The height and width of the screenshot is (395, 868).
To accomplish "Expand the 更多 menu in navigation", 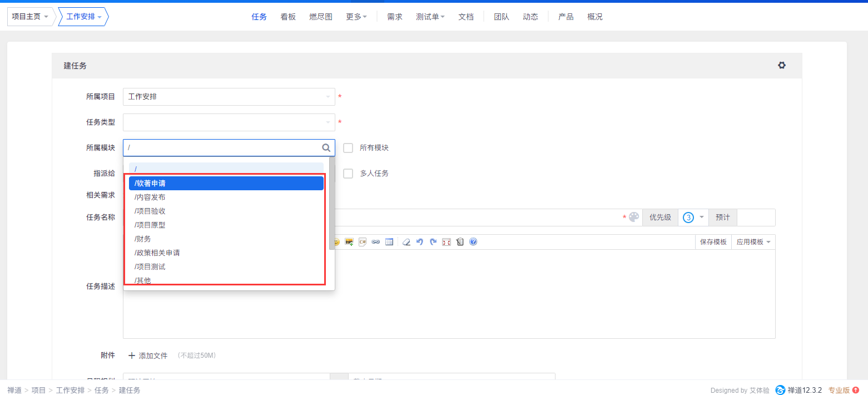I will pyautogui.click(x=356, y=17).
